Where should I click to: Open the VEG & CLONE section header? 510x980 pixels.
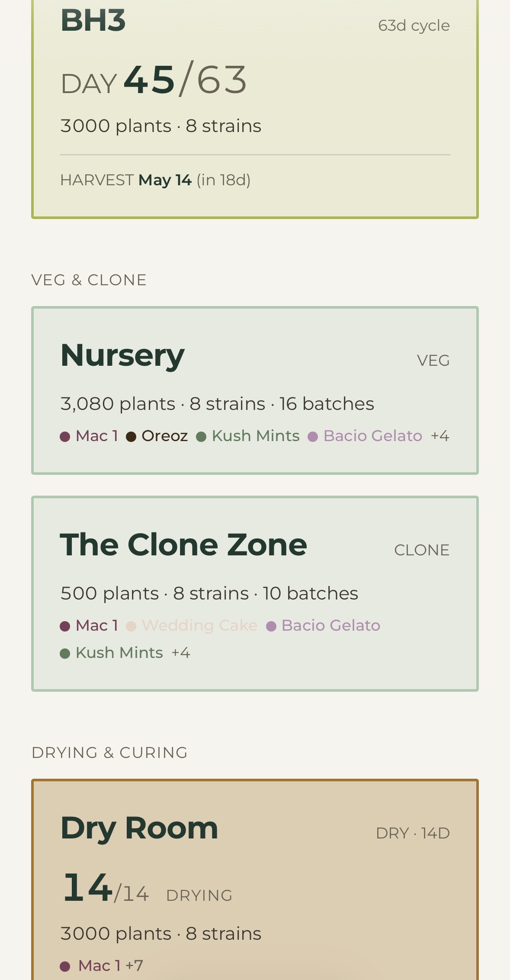[89, 279]
